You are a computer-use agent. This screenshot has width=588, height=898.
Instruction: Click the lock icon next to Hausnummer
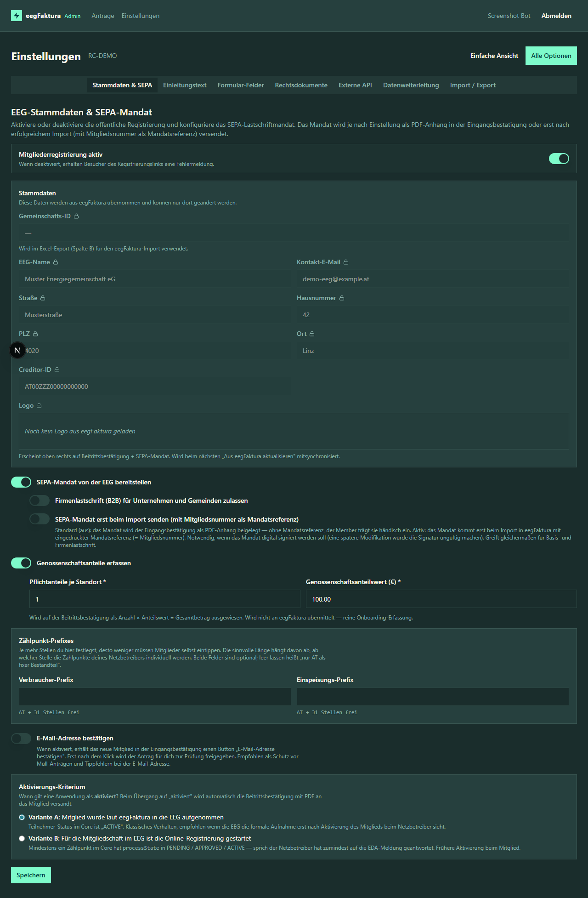point(342,298)
